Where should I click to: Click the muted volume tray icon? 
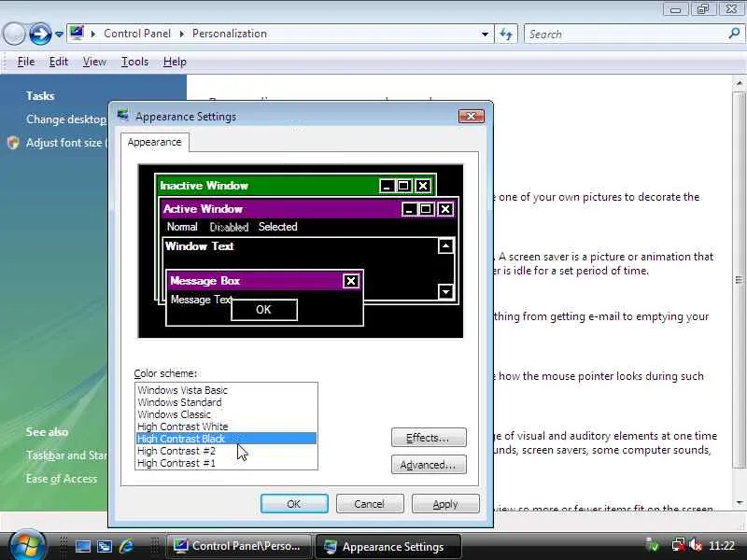tap(695, 546)
